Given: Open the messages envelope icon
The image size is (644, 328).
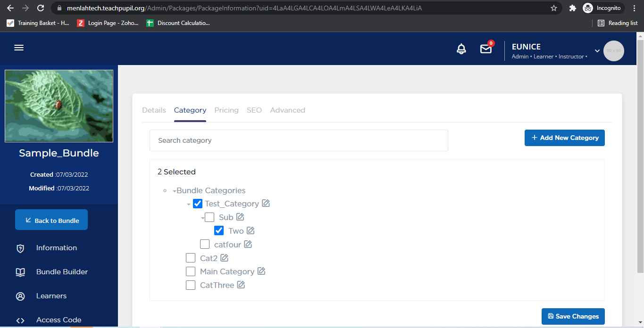Looking at the screenshot, I should (485, 49).
